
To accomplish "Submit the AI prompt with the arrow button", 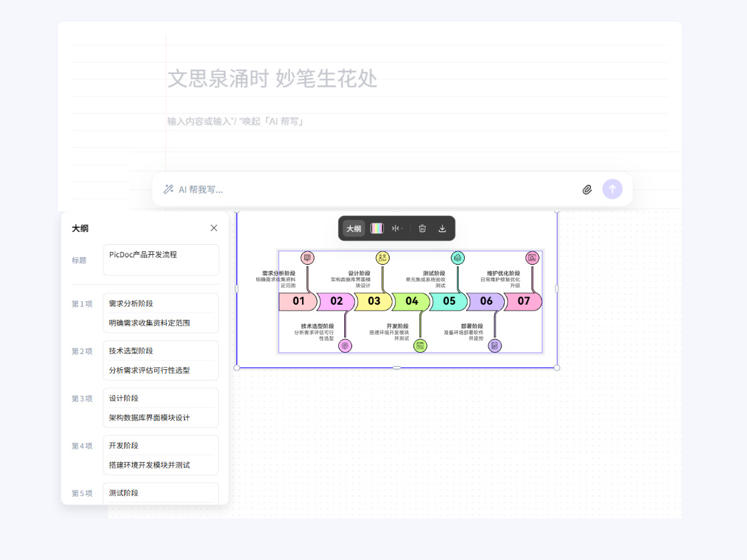I will [x=612, y=189].
